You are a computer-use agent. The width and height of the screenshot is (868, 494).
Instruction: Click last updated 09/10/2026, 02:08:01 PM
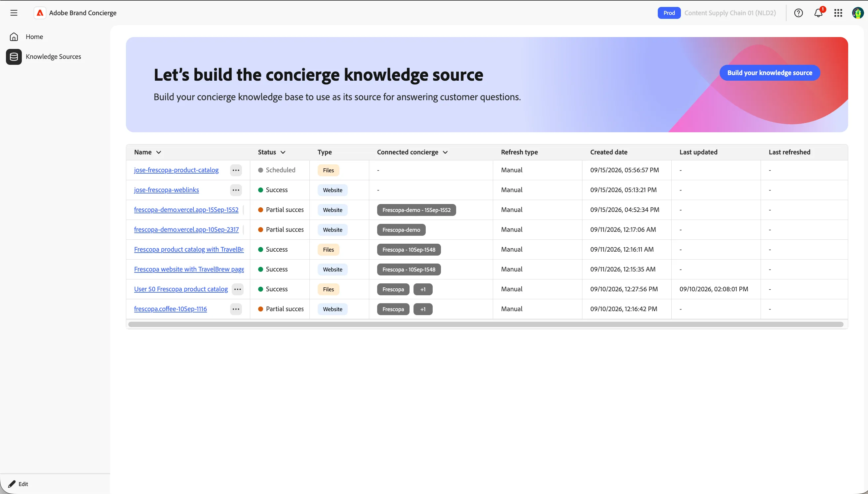714,289
